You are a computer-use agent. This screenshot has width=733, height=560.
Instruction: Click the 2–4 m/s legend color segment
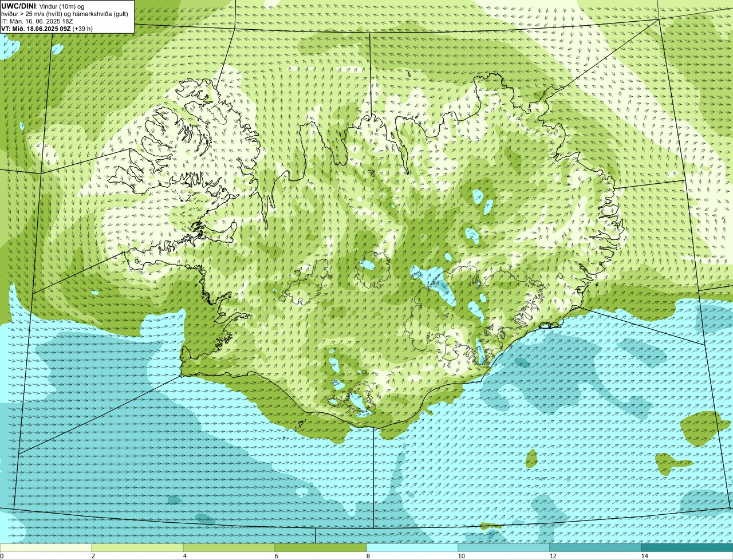[x=137, y=547]
